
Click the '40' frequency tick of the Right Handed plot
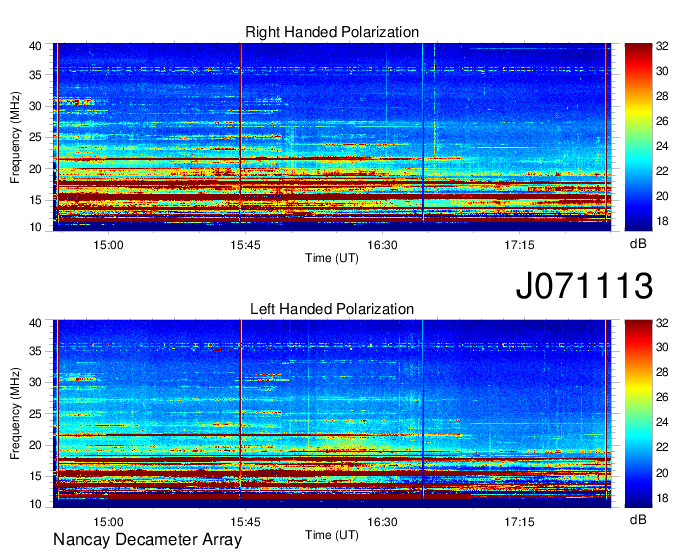pos(36,46)
